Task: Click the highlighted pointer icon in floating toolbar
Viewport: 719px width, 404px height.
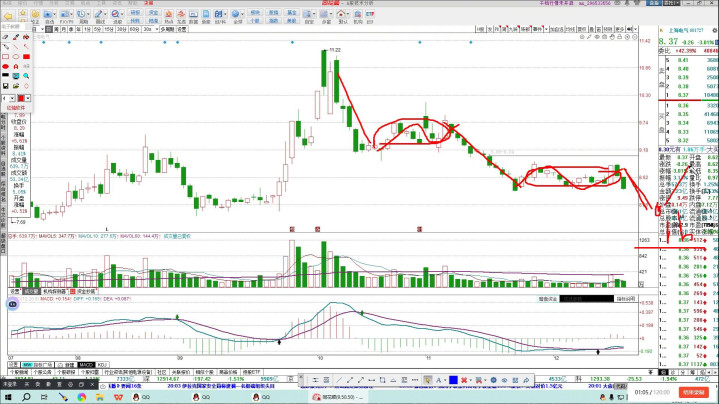Action: 427,380
